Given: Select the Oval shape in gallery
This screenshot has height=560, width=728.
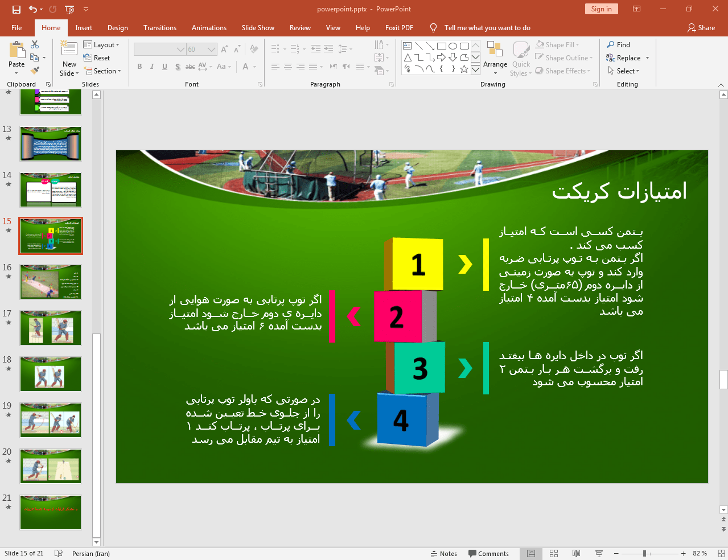Looking at the screenshot, I should click(x=453, y=46).
